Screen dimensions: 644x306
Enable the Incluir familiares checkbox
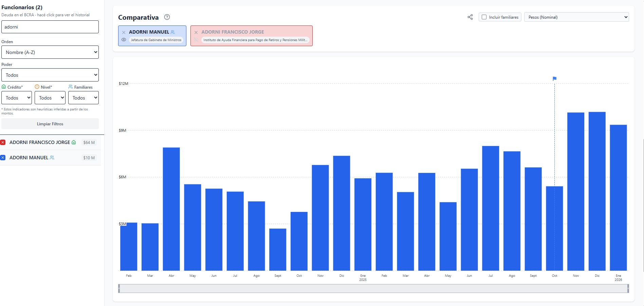(x=484, y=17)
